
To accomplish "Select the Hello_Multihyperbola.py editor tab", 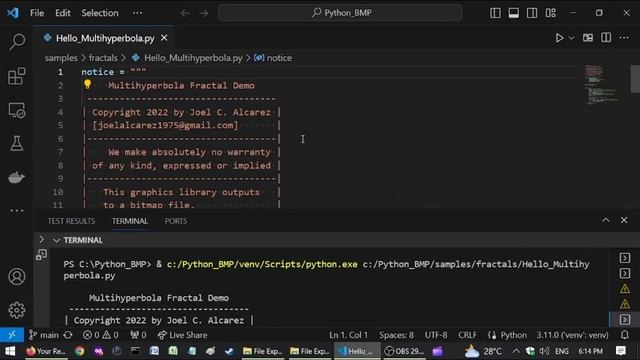I will click(x=105, y=38).
